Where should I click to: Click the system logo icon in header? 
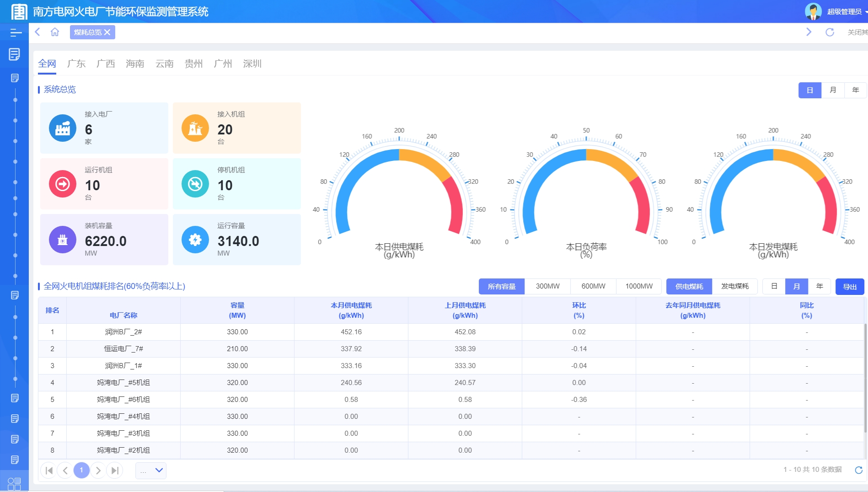point(19,11)
